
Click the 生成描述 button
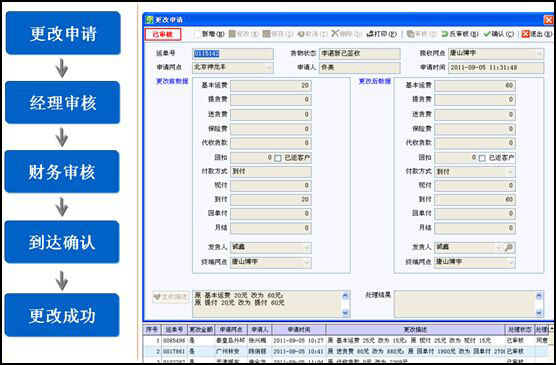[x=171, y=297]
